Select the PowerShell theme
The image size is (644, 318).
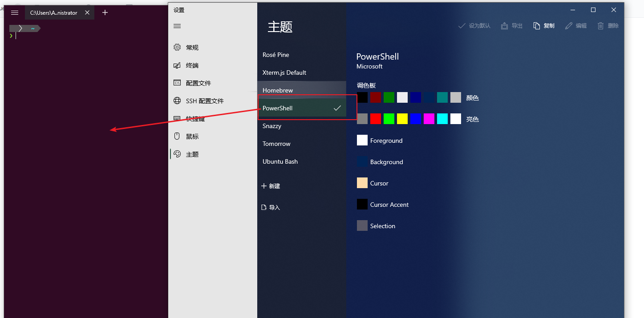[x=302, y=108]
